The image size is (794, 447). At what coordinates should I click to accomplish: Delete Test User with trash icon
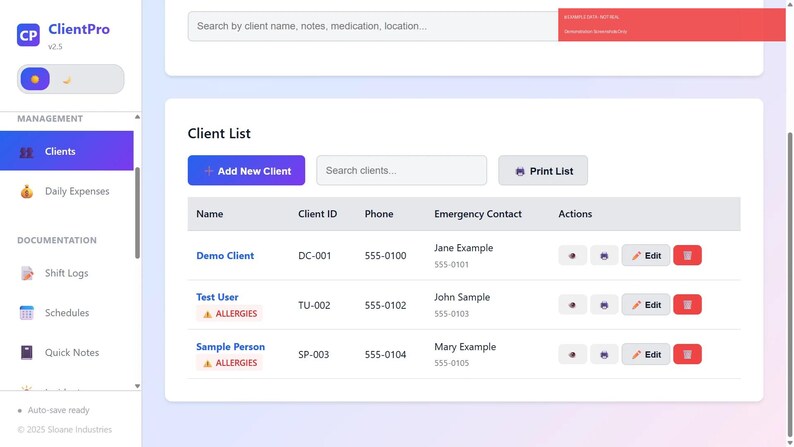click(x=687, y=305)
